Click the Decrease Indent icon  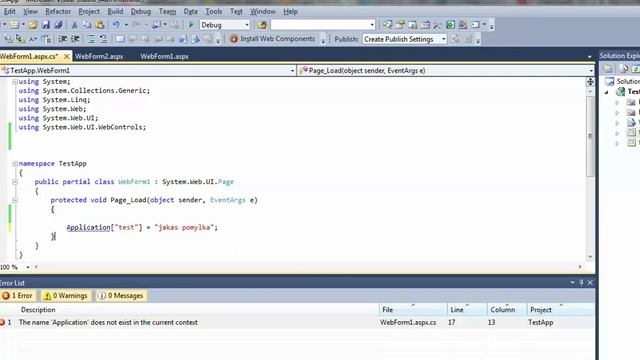pyautogui.click(x=62, y=39)
